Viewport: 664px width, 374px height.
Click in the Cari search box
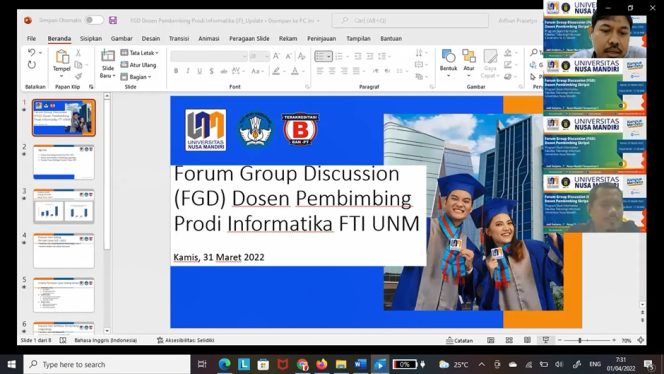tap(410, 20)
